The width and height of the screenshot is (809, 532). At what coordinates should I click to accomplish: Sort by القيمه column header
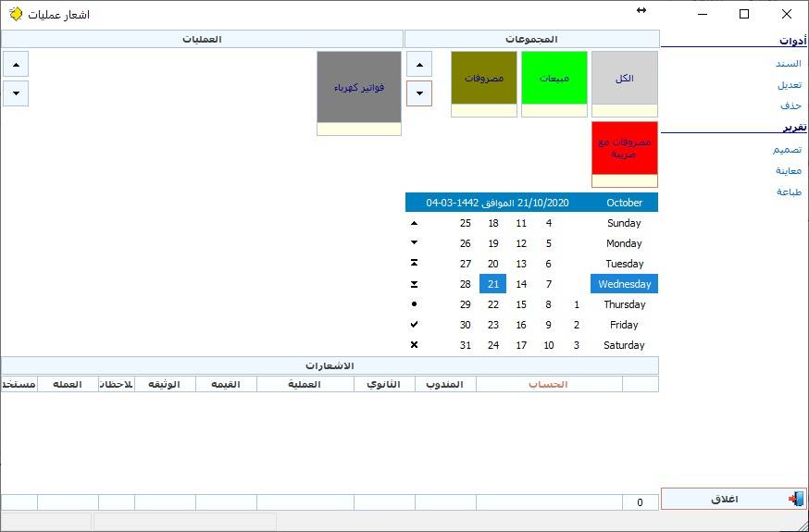pyautogui.click(x=226, y=385)
